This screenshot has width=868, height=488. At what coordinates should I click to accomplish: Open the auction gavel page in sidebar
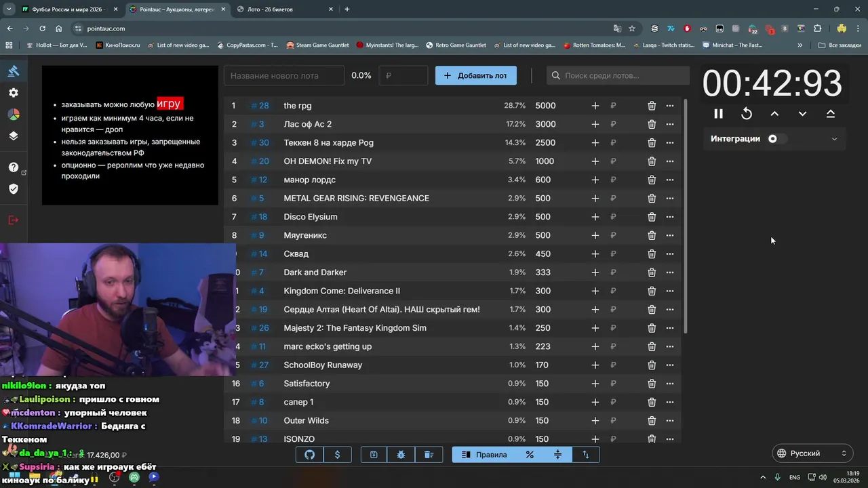pyautogui.click(x=14, y=71)
